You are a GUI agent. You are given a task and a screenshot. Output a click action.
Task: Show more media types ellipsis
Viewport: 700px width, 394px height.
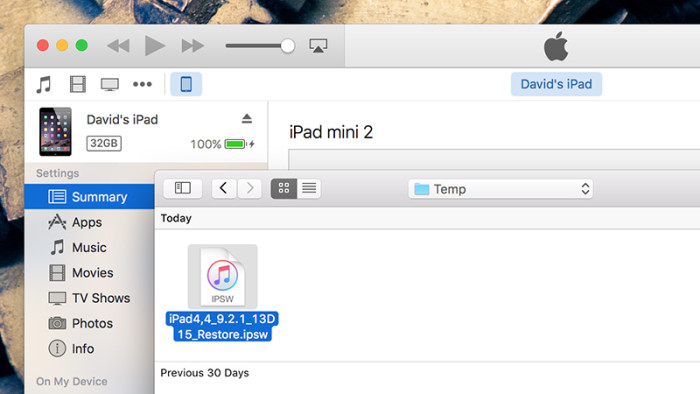coord(142,84)
